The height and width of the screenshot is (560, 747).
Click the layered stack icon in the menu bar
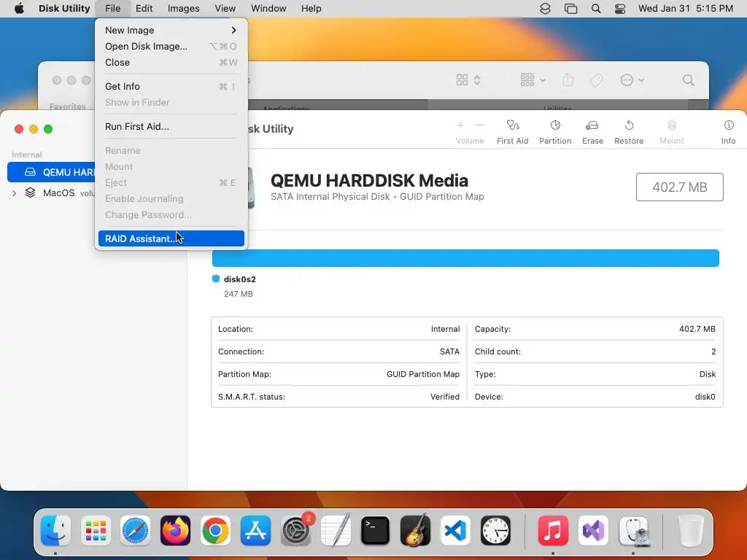[545, 9]
